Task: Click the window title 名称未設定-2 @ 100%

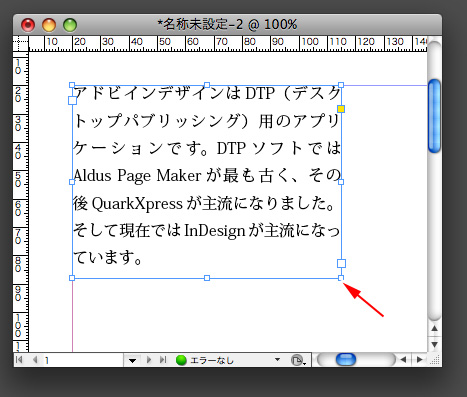Action: coord(227,24)
